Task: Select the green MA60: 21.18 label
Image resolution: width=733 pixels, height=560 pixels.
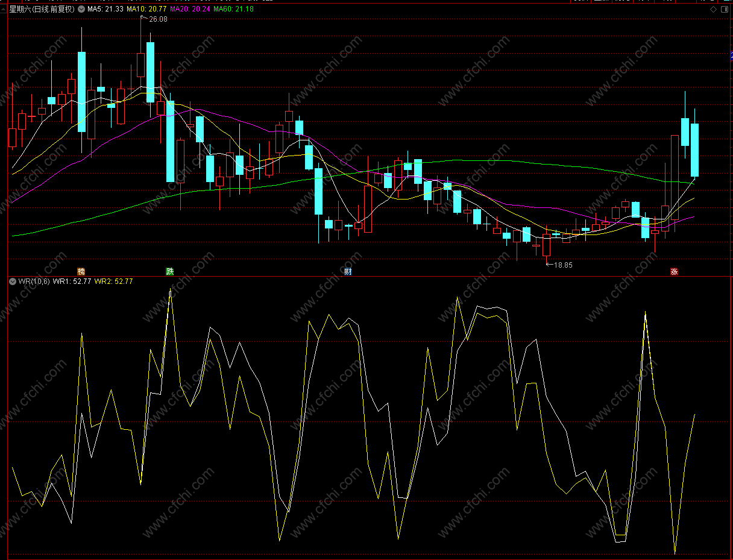Action: [x=234, y=10]
